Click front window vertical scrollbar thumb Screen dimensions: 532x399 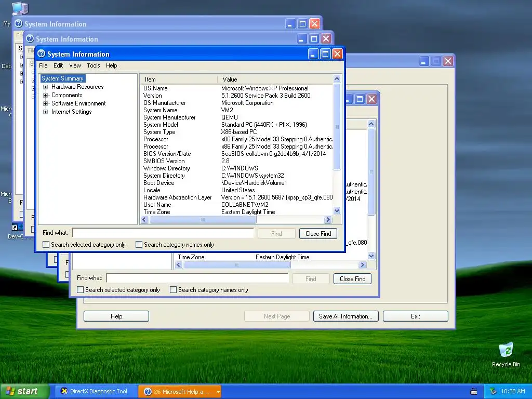pyautogui.click(x=337, y=127)
